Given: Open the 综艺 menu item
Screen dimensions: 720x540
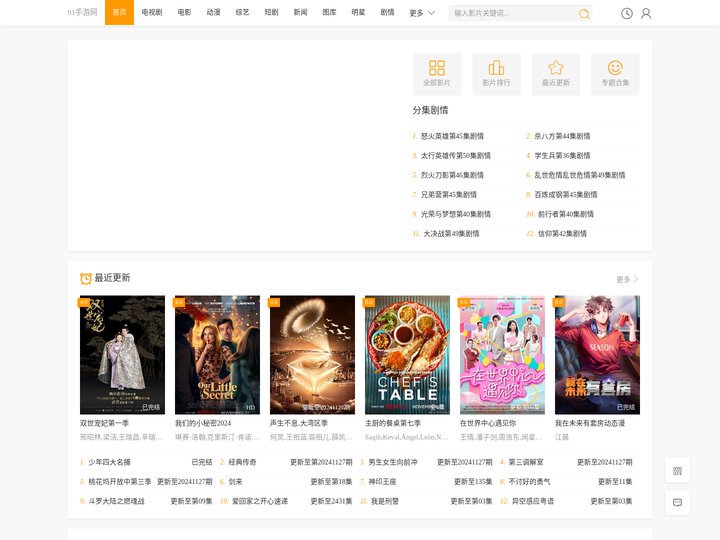Looking at the screenshot, I should click(x=242, y=12).
